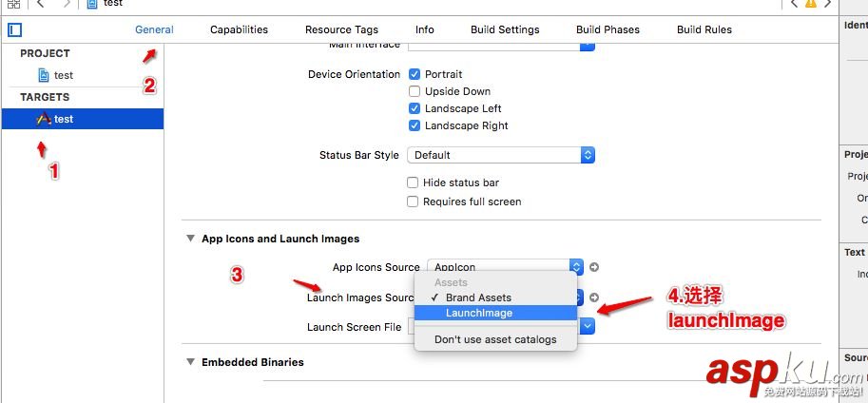The image size is (868, 403).
Task: Enable Upside Down orientation
Action: 415,91
